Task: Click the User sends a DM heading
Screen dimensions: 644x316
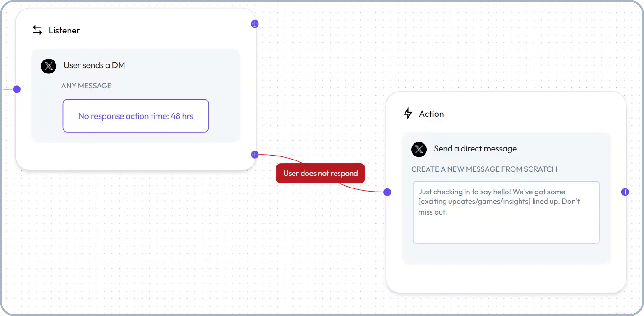Action: click(x=94, y=65)
